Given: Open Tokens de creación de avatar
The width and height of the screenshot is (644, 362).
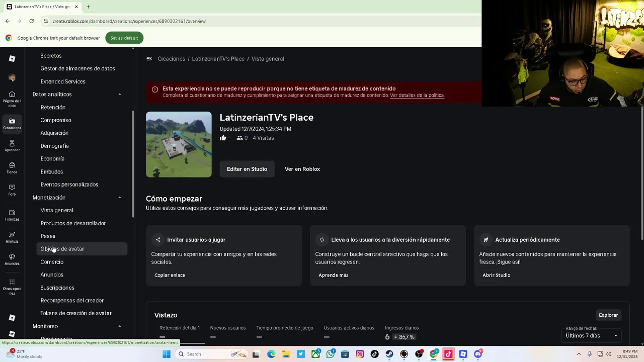Looking at the screenshot, I should click(76, 313).
